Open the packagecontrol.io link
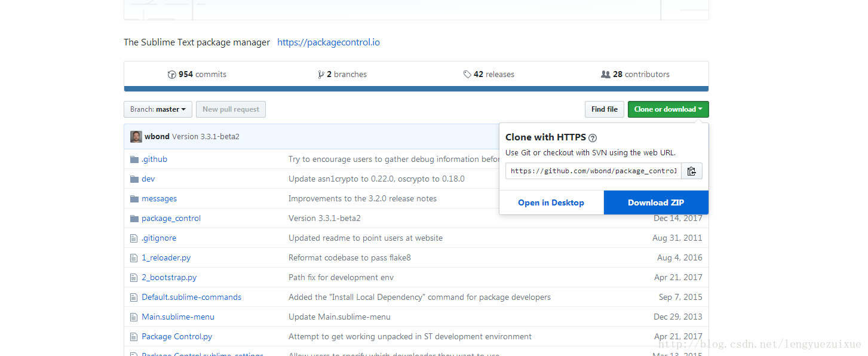This screenshot has height=356, width=868. (329, 42)
